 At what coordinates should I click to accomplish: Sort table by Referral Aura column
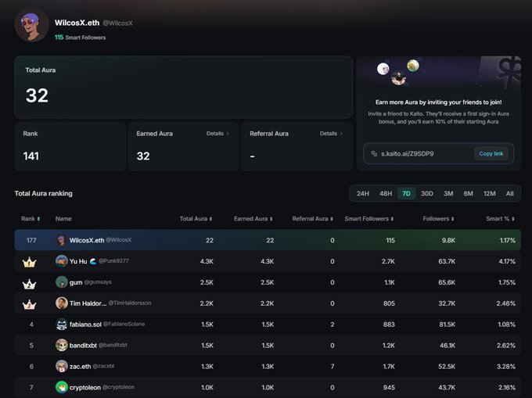point(312,219)
